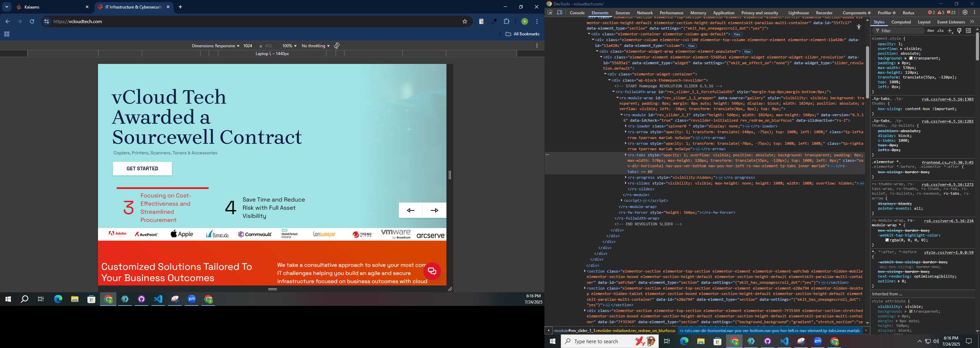Open device toolbar more options menu

pyautogui.click(x=537, y=46)
